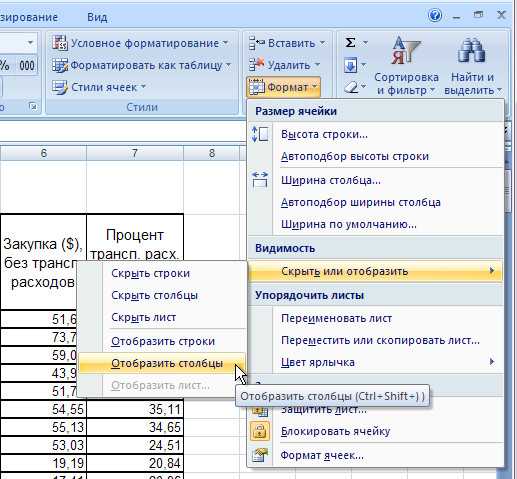Viewport: 517px width, 479px height.
Task: Choose Ширина столбца... menu item
Action: 375,180
